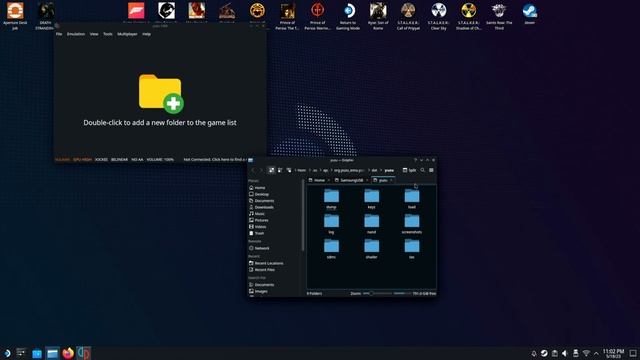
Task: Open Trash in Dolphin Places panel
Action: point(257,233)
